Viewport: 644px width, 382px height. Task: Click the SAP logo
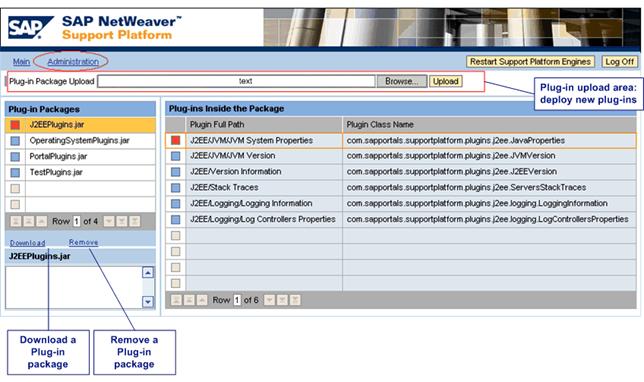click(x=30, y=27)
